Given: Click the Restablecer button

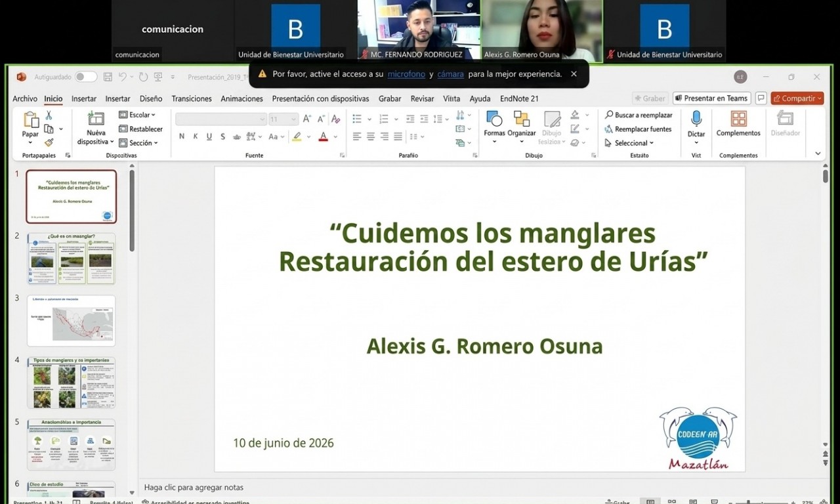Looking at the screenshot, I should (x=141, y=129).
